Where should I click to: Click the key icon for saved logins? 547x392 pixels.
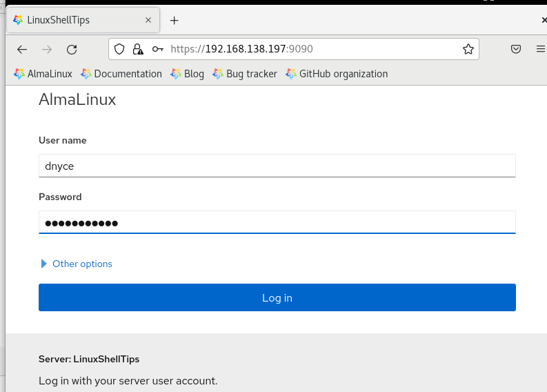tap(158, 49)
